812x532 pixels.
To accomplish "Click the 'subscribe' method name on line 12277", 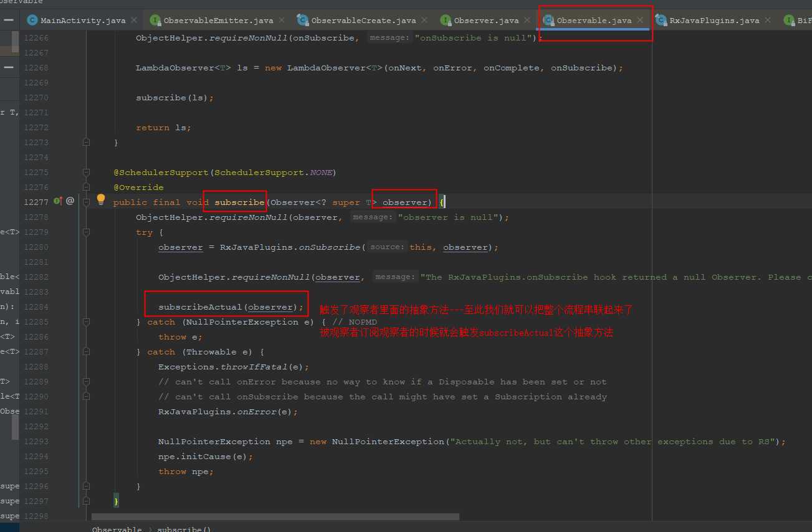I will tap(239, 202).
